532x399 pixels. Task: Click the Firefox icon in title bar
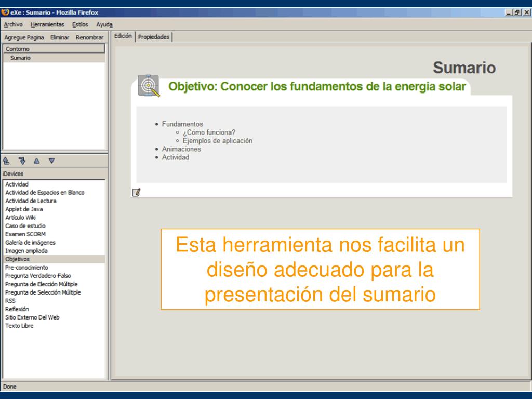click(5, 12)
